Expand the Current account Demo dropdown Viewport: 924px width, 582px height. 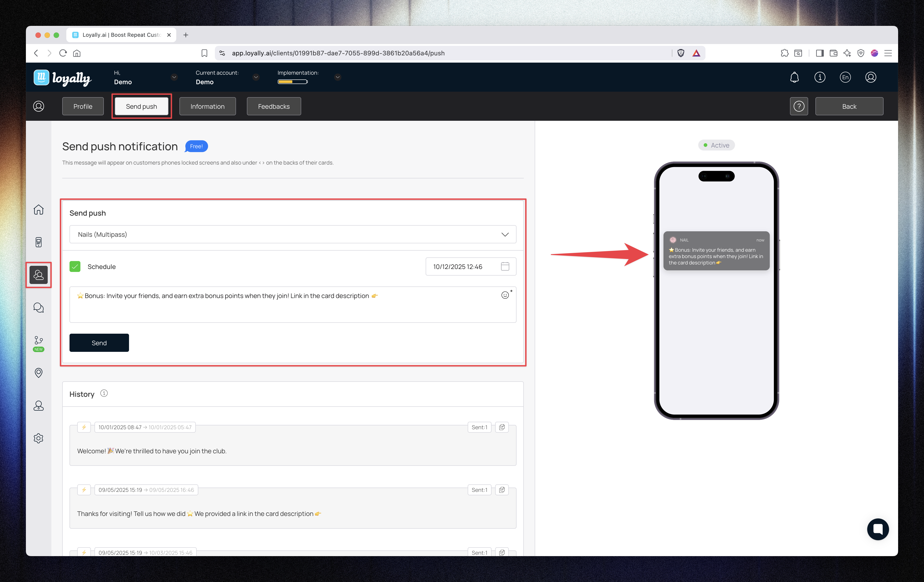pyautogui.click(x=256, y=77)
